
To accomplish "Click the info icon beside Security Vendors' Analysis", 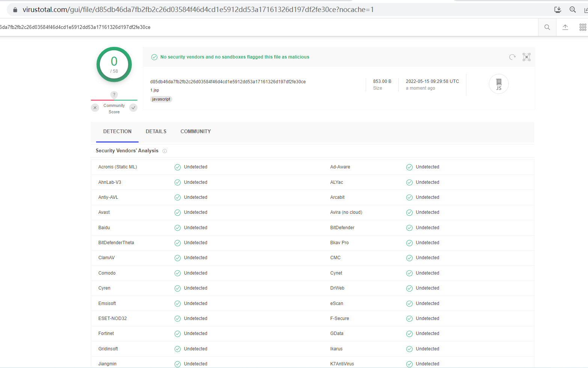I will coord(164,151).
